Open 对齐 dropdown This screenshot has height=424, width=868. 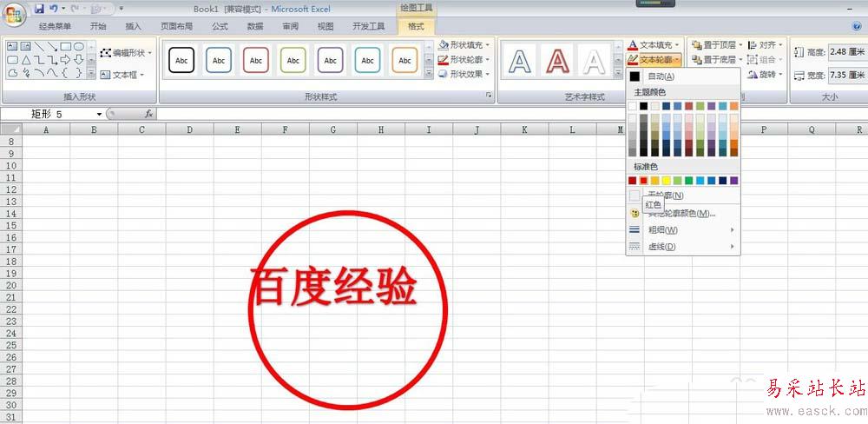point(766,45)
